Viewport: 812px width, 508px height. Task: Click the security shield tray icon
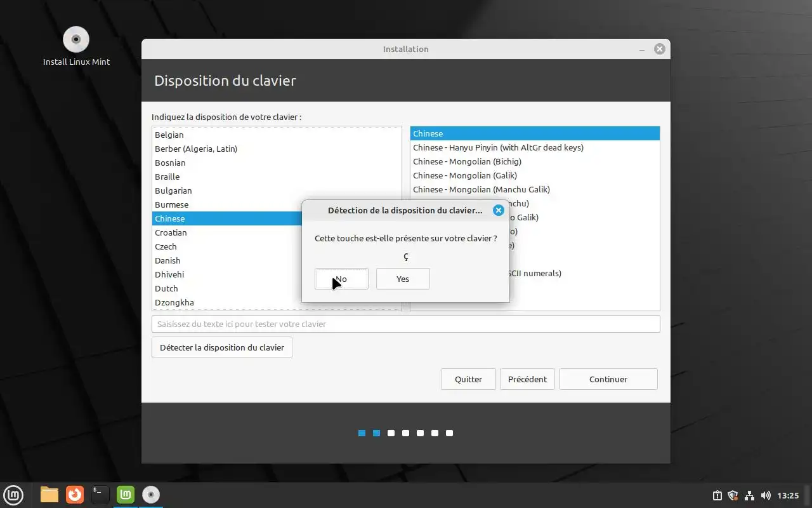pyautogui.click(x=733, y=495)
